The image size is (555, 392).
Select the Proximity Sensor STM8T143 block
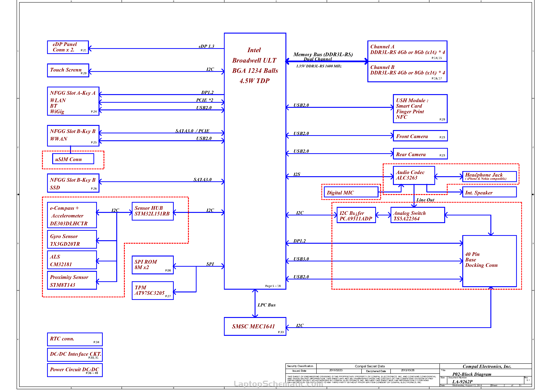tap(72, 280)
